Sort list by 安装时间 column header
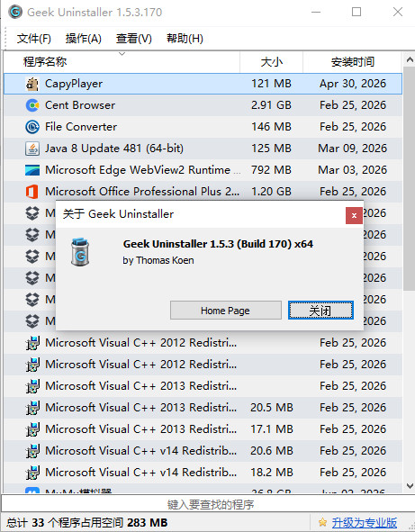Image resolution: width=415 pixels, height=532 pixels. (352, 62)
